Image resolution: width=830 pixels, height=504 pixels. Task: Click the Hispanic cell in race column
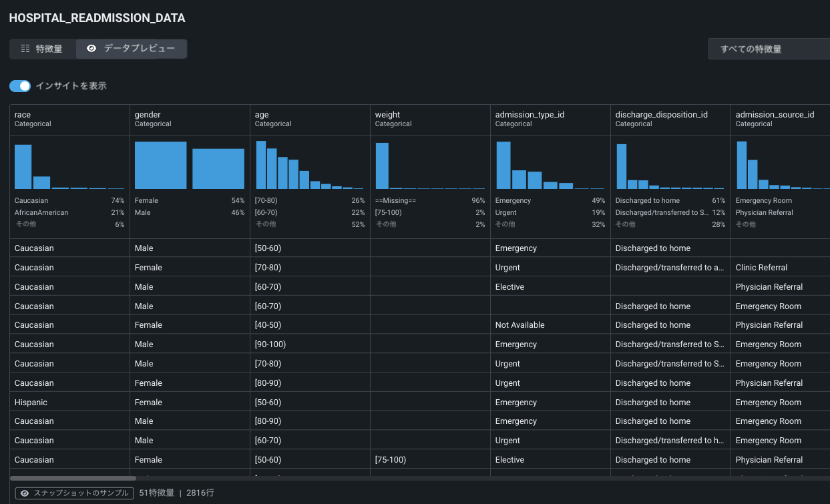point(31,403)
